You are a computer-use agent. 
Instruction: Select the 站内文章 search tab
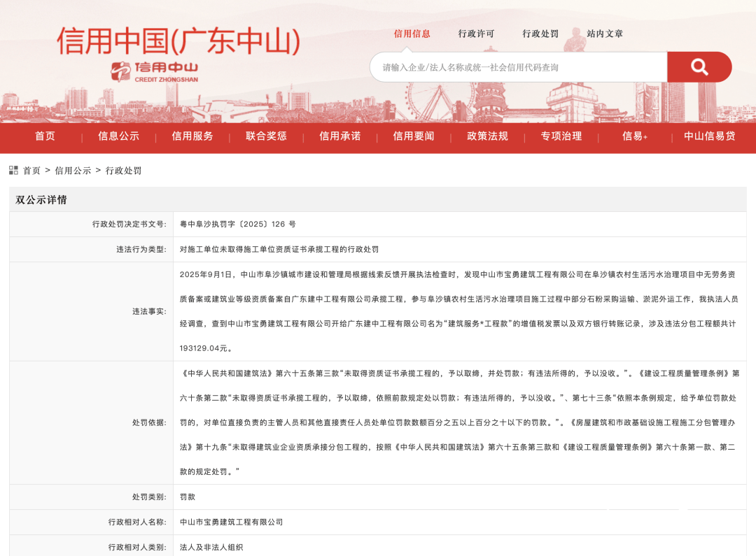605,34
